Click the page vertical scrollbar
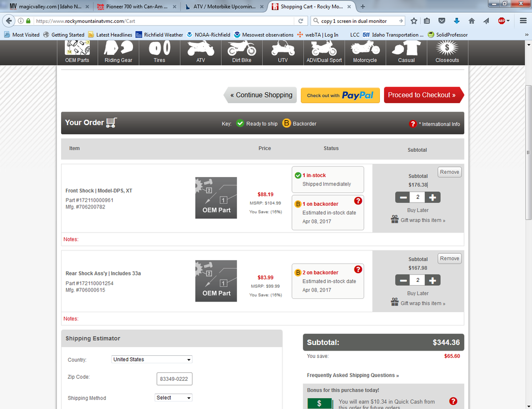 [528, 153]
